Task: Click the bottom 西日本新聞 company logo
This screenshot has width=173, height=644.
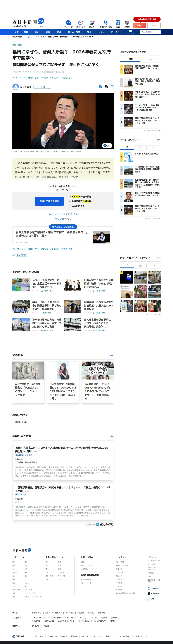Action: pyautogui.click(x=18, y=636)
